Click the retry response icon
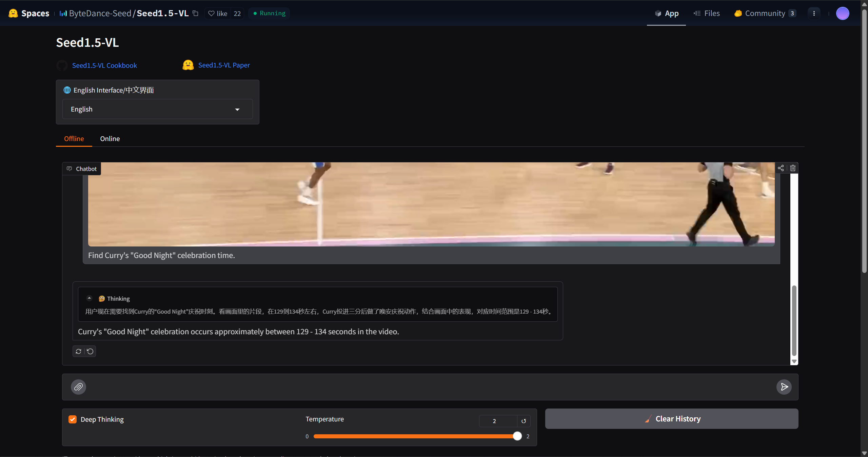 [79, 351]
